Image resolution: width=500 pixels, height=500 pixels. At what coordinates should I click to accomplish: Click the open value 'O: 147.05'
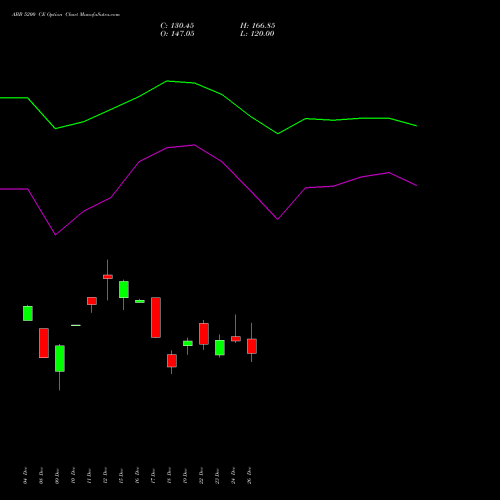tap(177, 34)
